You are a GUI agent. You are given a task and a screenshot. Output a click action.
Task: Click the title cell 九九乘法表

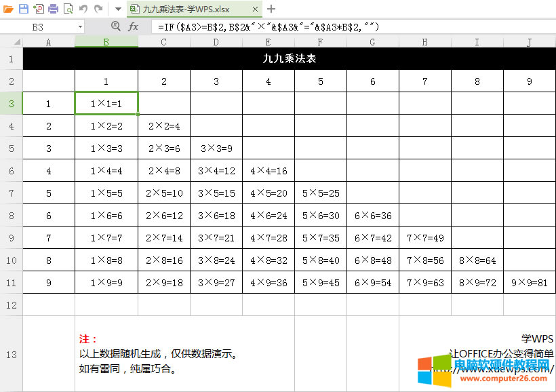tap(290, 58)
